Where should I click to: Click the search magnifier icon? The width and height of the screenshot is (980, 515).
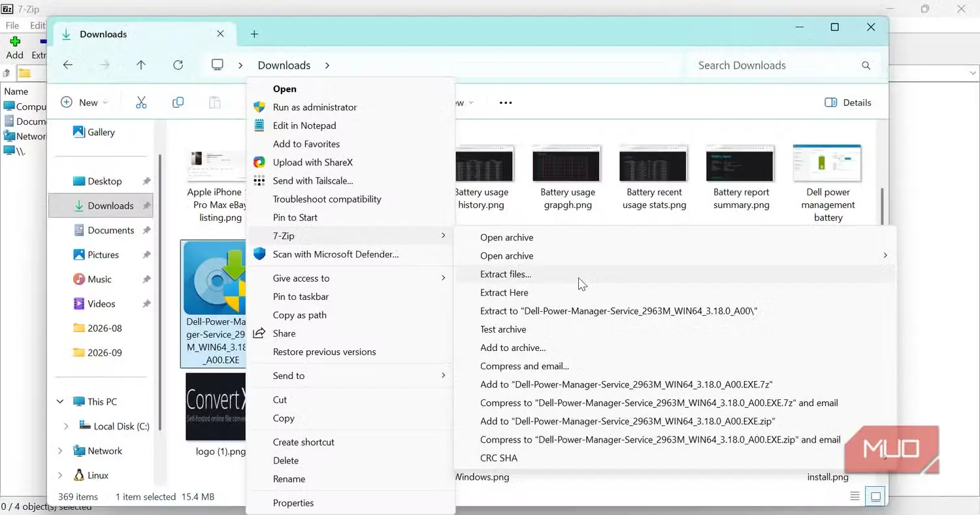coord(866,65)
